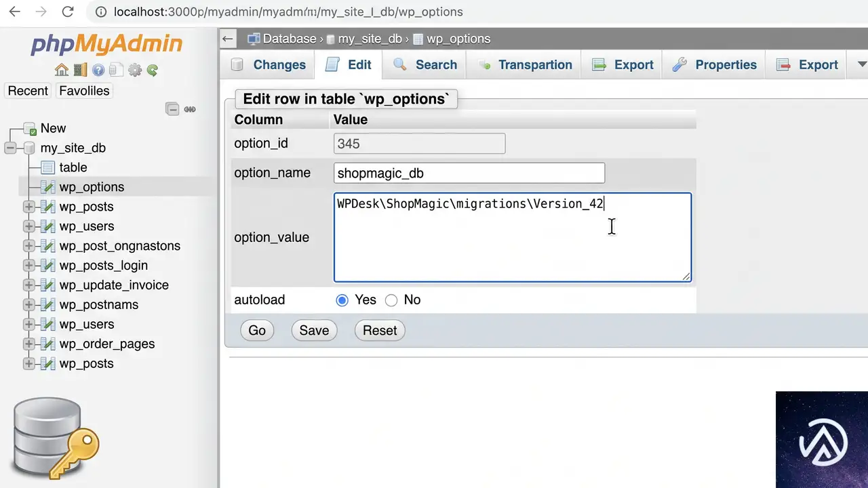Select wp_order_pages in the navigation tree
Screen dimensions: 868x488
[x=107, y=344]
